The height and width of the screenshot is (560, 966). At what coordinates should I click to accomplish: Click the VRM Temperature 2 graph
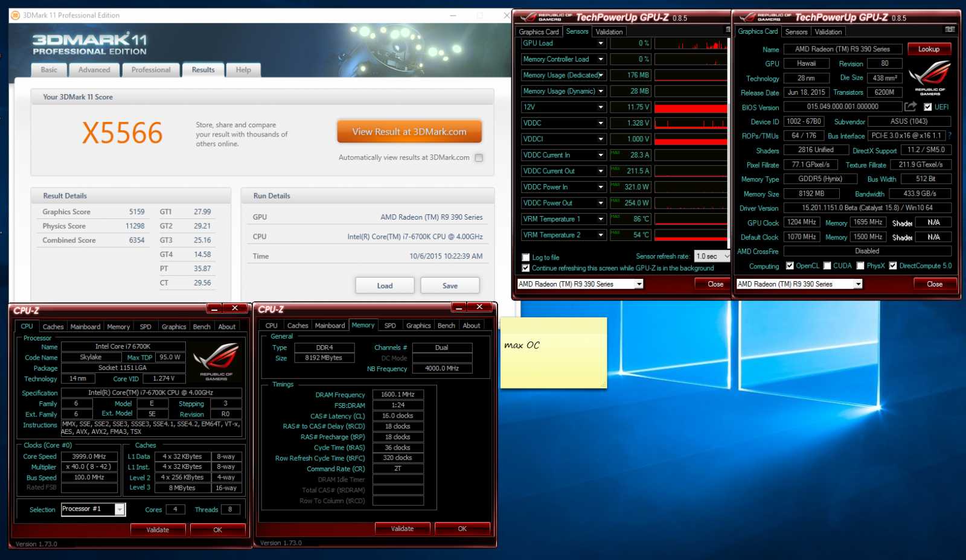[691, 235]
